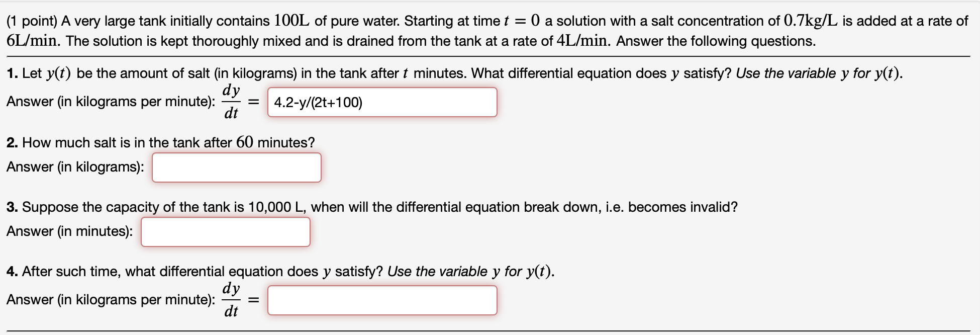980x335 pixels.
Task: Click the dy/dt fraction label for question 1
Action: (x=232, y=102)
